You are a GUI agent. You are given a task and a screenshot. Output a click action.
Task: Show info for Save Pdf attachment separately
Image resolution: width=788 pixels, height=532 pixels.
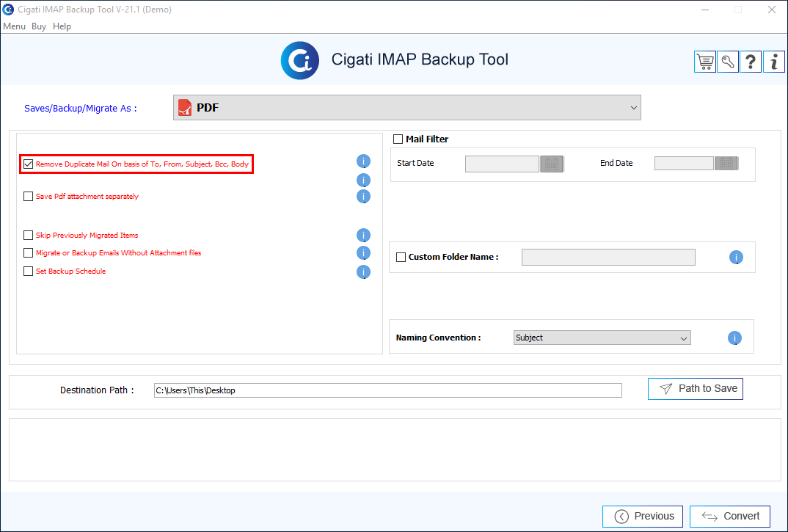click(363, 197)
